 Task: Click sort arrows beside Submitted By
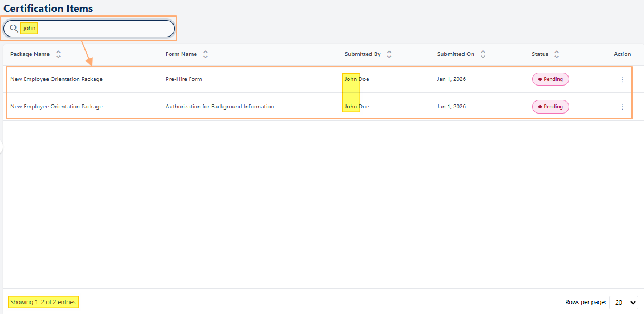pyautogui.click(x=389, y=54)
